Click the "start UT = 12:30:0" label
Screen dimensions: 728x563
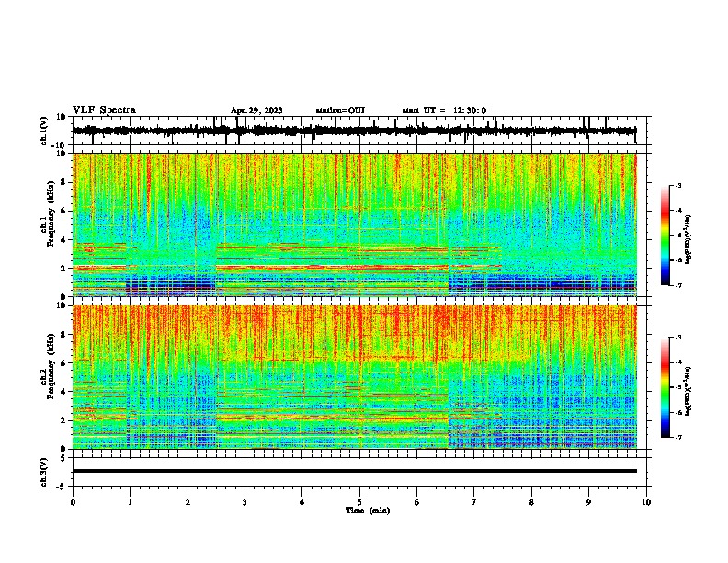pyautogui.click(x=444, y=110)
